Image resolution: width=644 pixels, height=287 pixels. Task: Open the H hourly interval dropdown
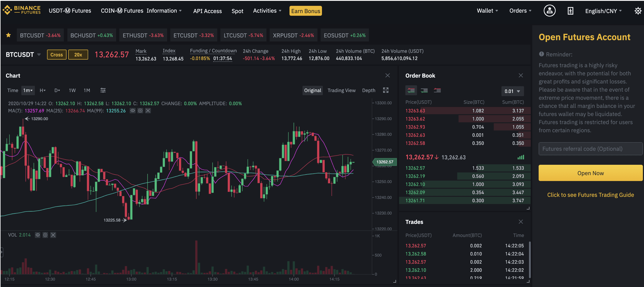point(42,90)
